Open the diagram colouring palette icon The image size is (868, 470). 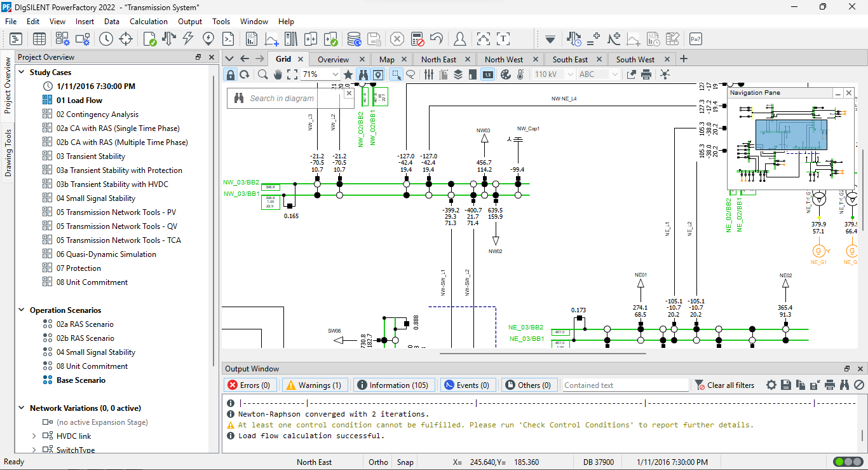(x=506, y=74)
